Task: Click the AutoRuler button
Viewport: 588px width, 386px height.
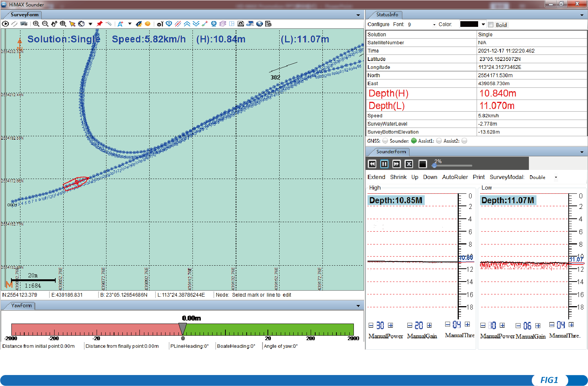Action: click(x=455, y=177)
